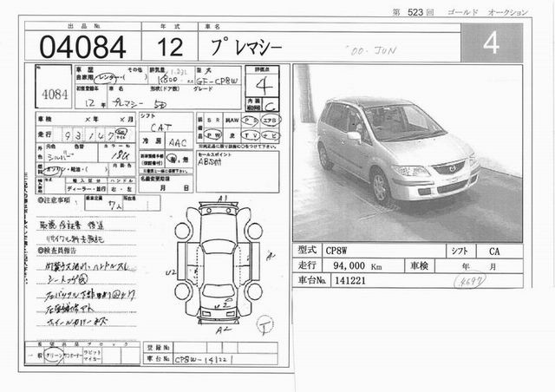Click the large lot number 04084
This screenshot has height=392, width=555.
pos(82,47)
